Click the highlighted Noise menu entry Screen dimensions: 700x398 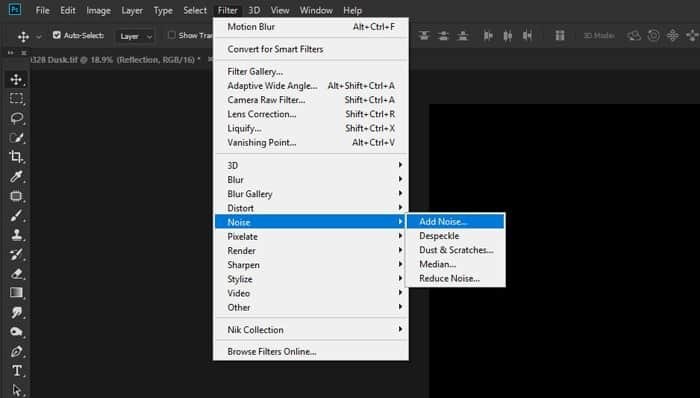coord(311,222)
